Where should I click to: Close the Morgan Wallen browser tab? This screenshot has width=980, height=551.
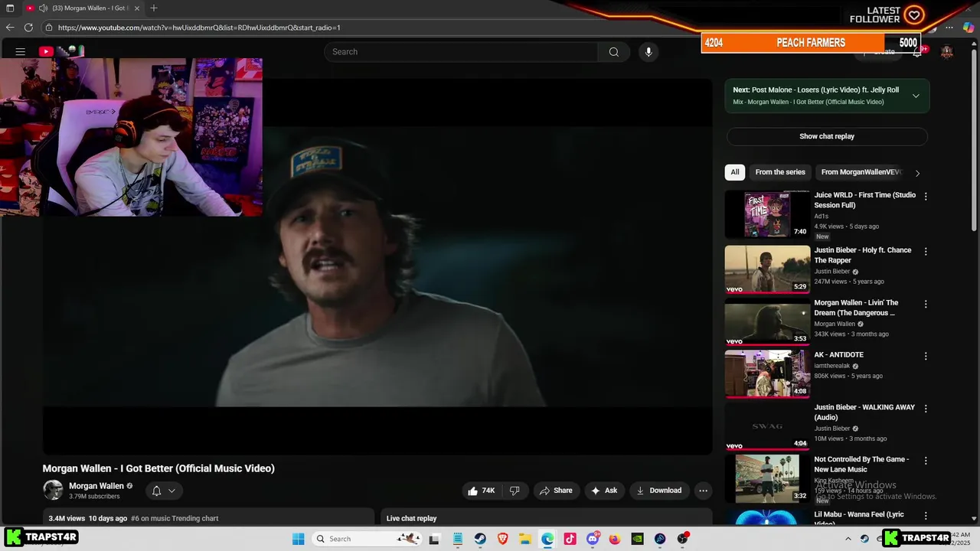(137, 8)
